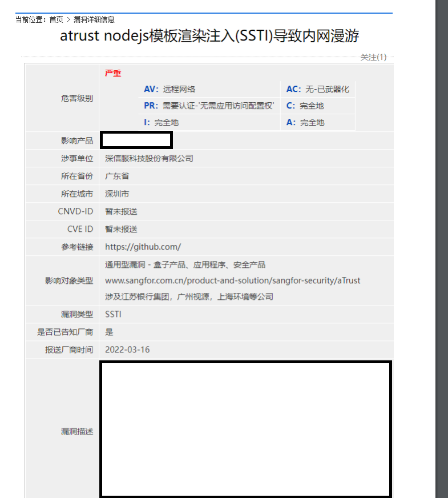Open the https://github.com/ reference link
The image size is (448, 498).
(143, 247)
